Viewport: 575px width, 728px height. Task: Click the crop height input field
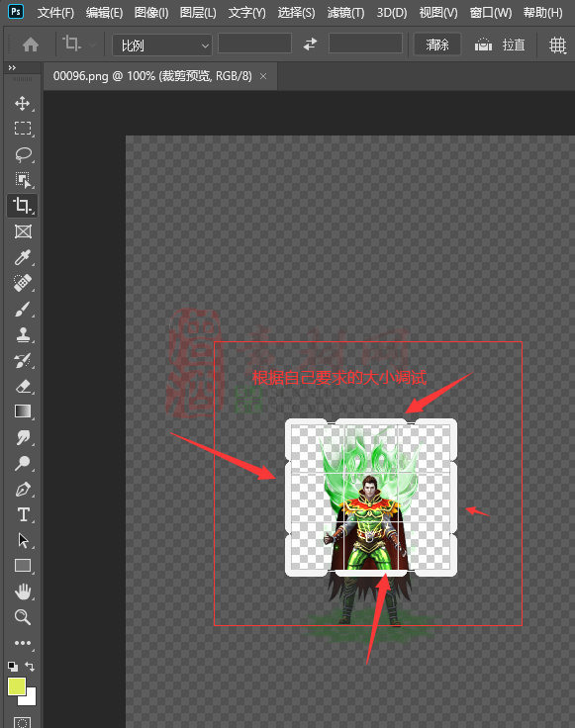point(365,45)
